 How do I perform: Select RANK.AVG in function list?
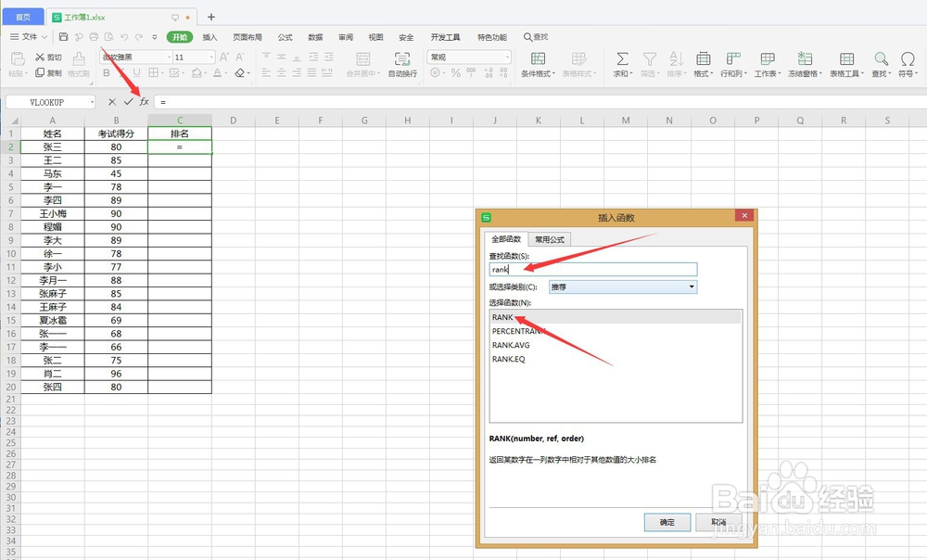616,345
